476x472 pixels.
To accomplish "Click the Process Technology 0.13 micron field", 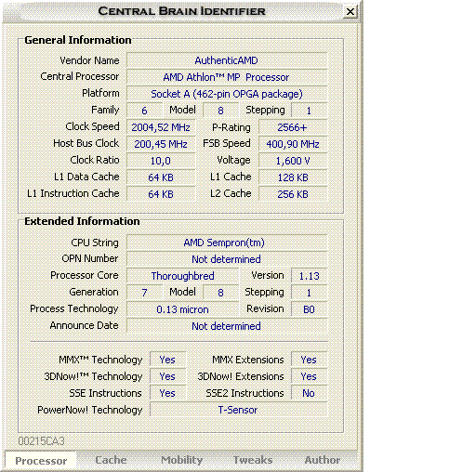I will click(x=183, y=309).
